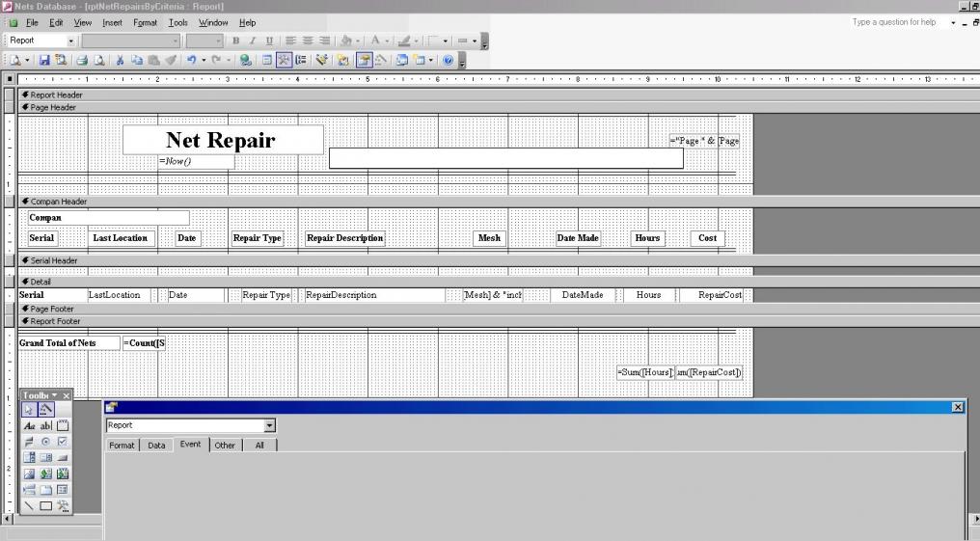
Task: Expand the New Object dropdown arrow
Action: (x=430, y=60)
